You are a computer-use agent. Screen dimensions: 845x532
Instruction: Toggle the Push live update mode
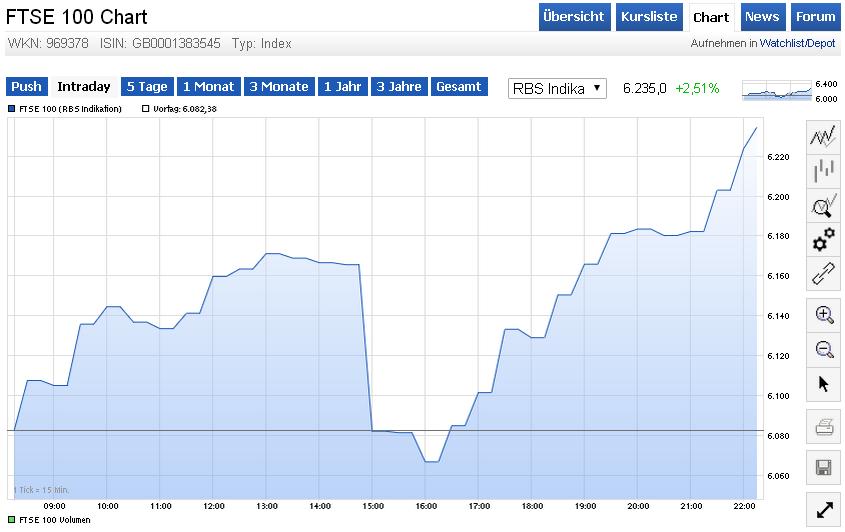tap(26, 87)
